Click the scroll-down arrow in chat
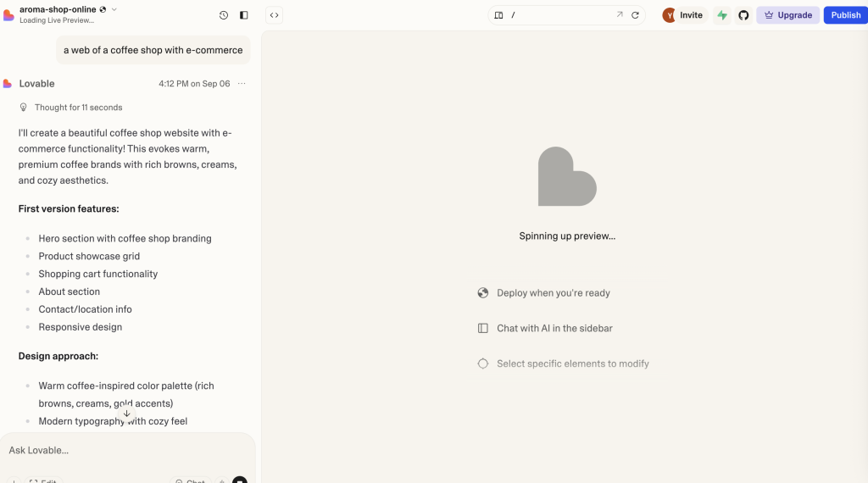The width and height of the screenshot is (868, 483). click(x=127, y=414)
